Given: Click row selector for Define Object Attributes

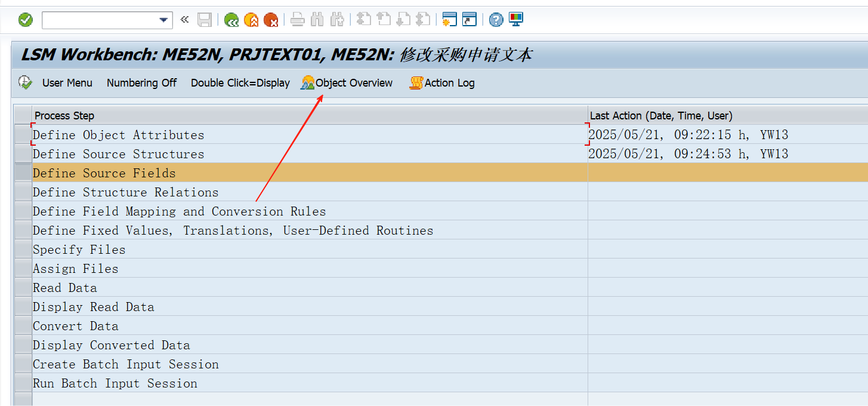Looking at the screenshot, I should [x=23, y=135].
